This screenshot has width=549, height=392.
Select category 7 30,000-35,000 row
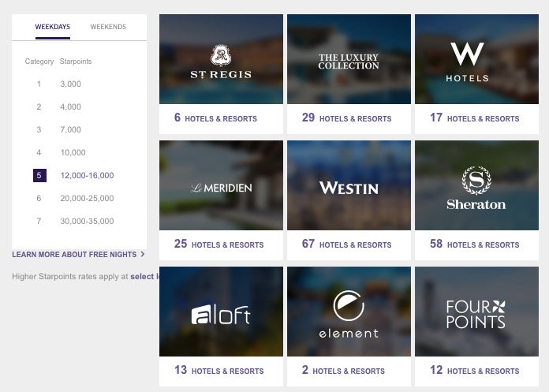click(x=75, y=221)
